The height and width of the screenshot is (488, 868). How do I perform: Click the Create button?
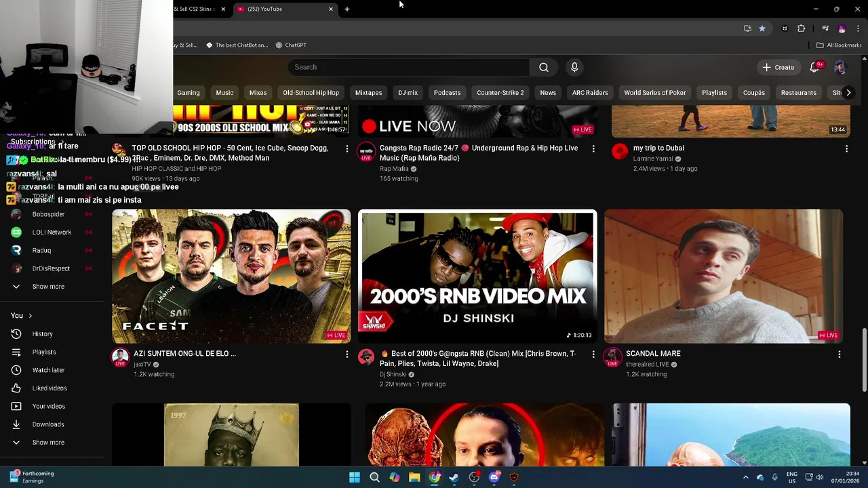coord(778,67)
